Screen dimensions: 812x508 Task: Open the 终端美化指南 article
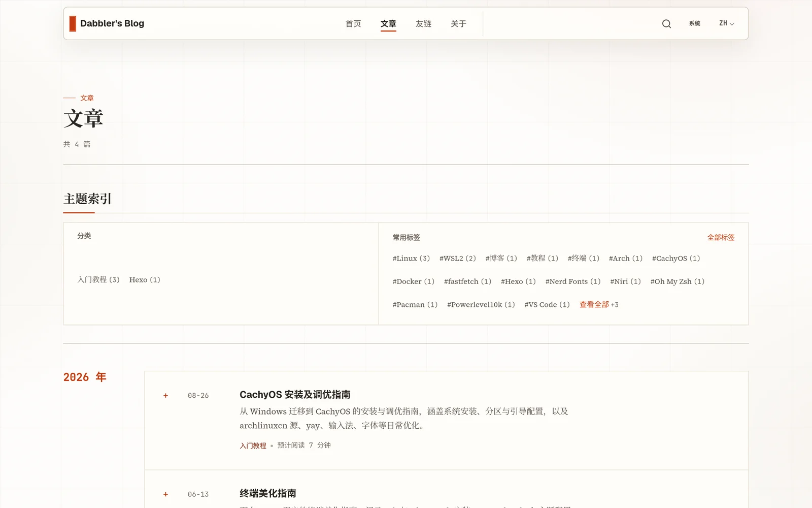coord(268,493)
